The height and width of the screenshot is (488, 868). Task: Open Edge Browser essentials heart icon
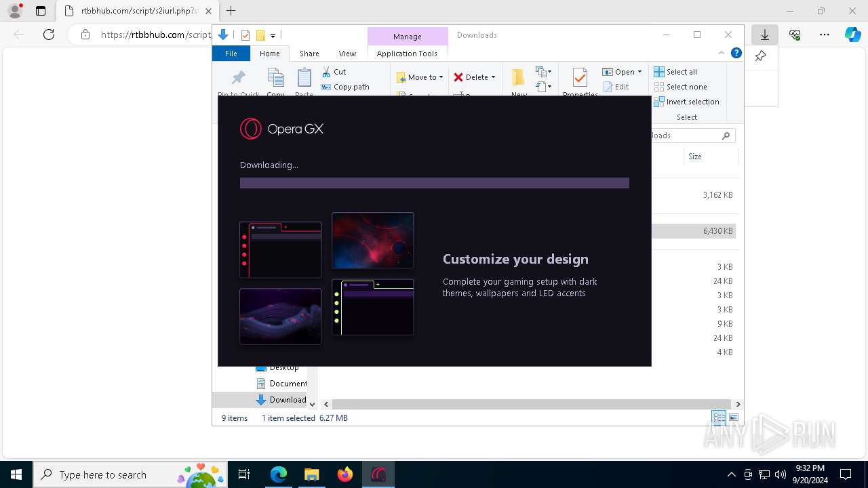(795, 35)
